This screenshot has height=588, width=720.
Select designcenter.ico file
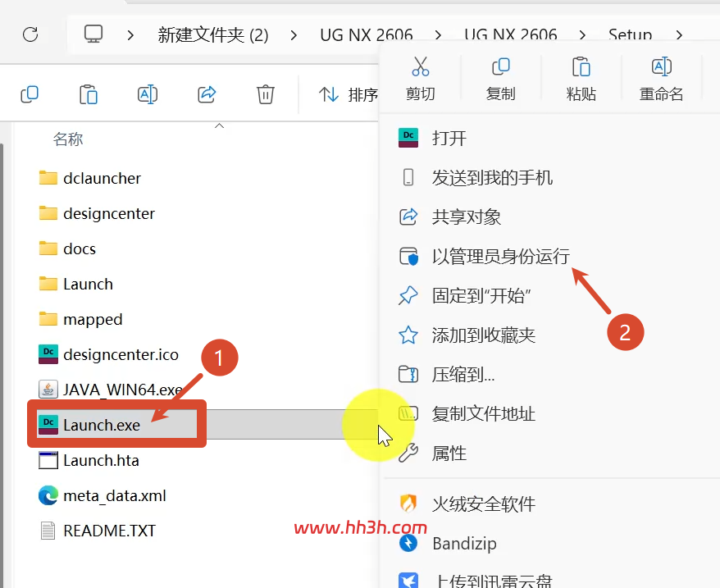pos(108,354)
